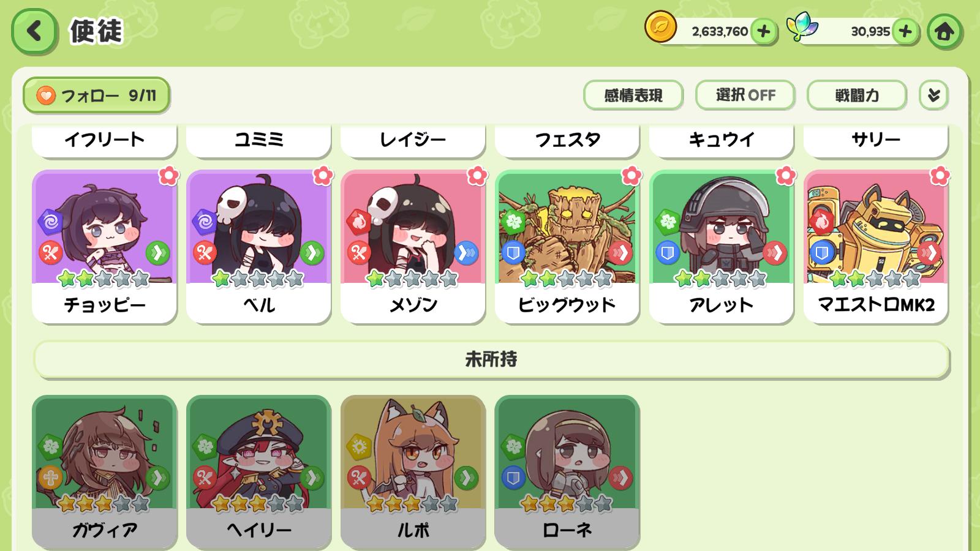Toggle 感情表現 emotion display
The width and height of the screenshot is (980, 551).
click(633, 95)
